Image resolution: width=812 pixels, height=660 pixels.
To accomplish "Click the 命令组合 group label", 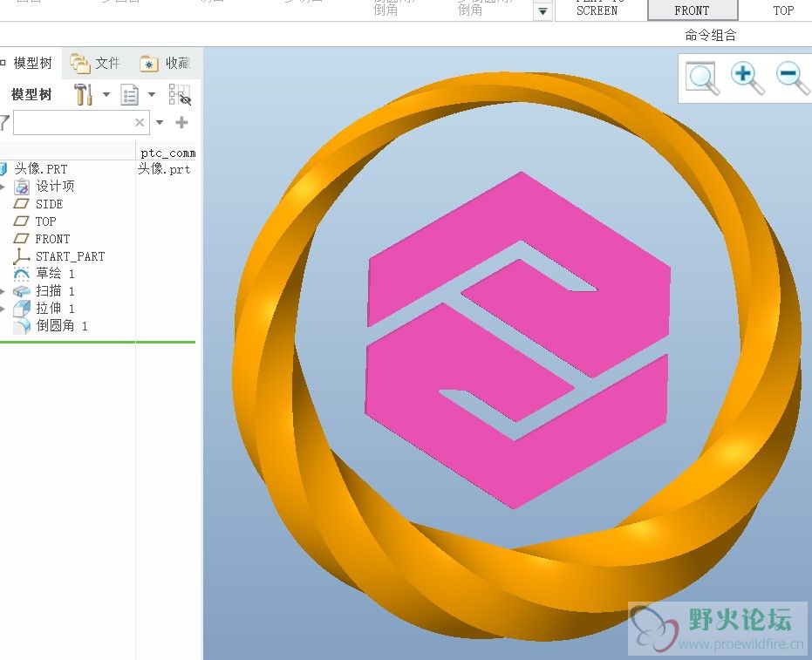I will [711, 35].
